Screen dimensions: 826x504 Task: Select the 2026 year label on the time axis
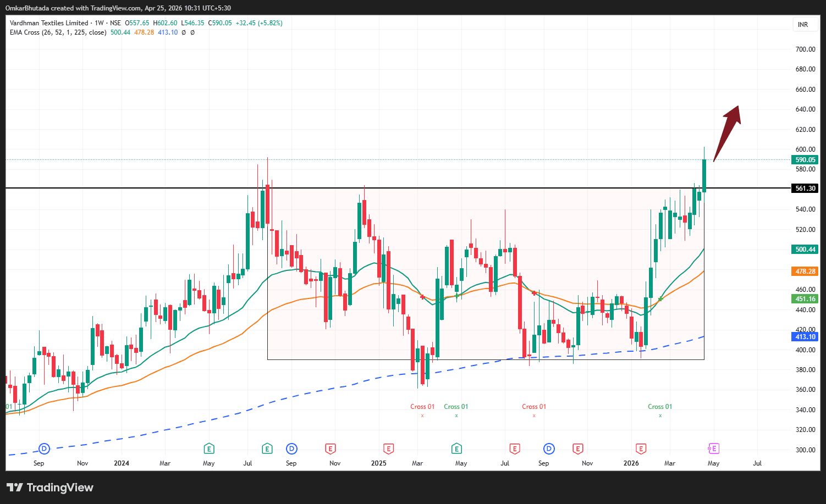tap(631, 463)
